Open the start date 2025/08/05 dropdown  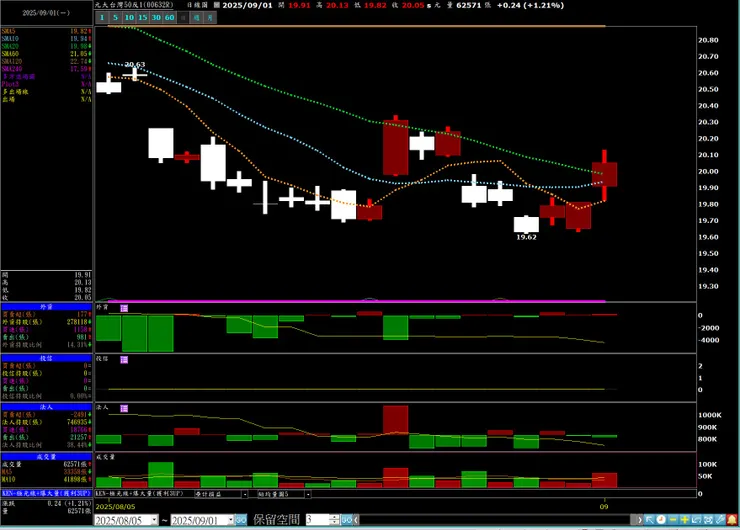tap(154, 520)
